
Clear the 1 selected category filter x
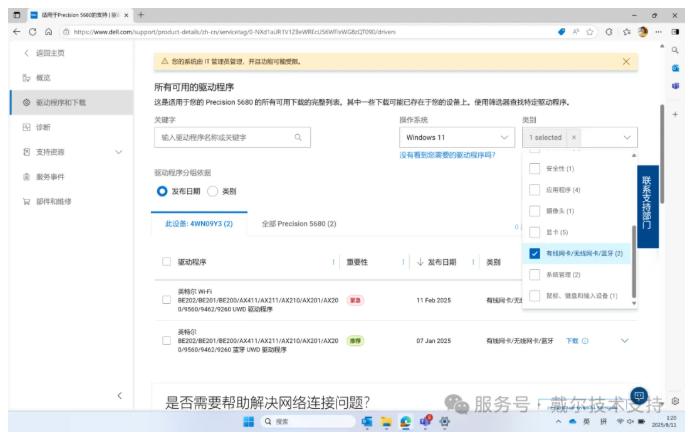click(574, 137)
